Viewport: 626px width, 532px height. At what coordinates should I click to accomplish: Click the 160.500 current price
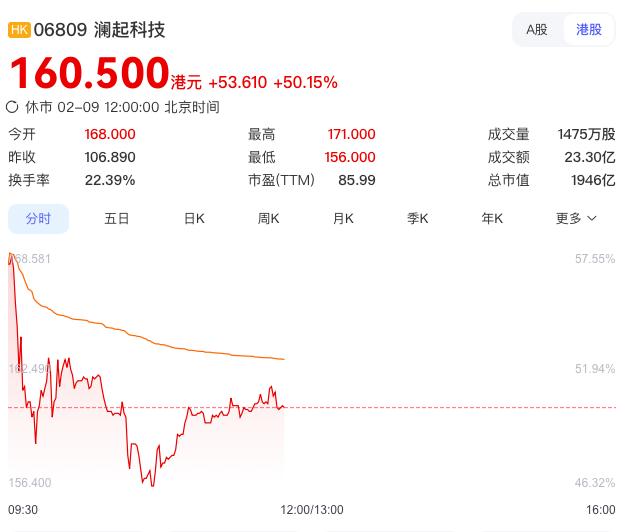pyautogui.click(x=89, y=74)
